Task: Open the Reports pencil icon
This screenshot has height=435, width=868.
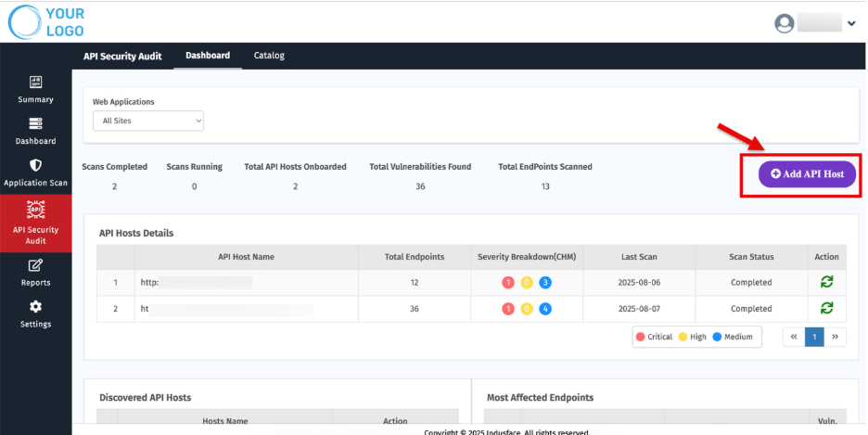Action: pyautogui.click(x=35, y=265)
